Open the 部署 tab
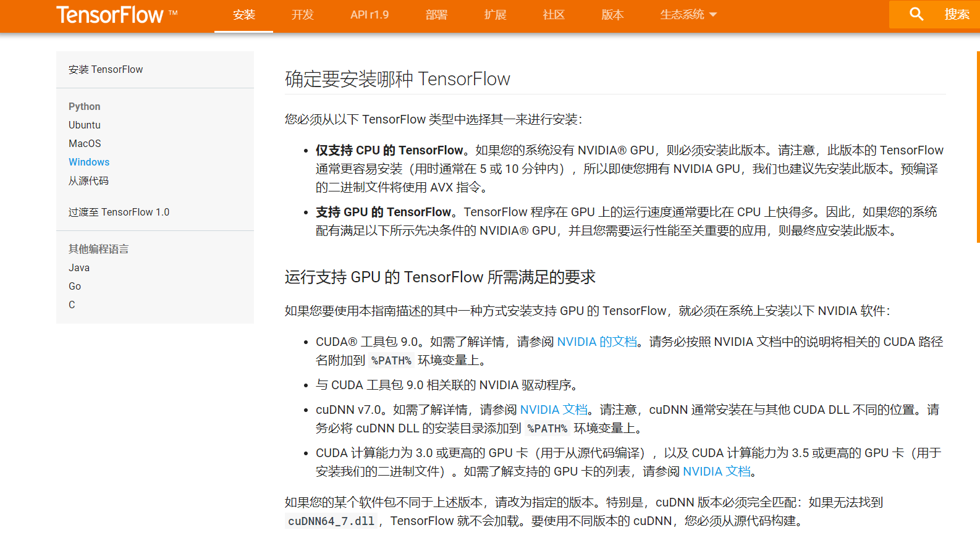980x538 pixels. point(436,15)
